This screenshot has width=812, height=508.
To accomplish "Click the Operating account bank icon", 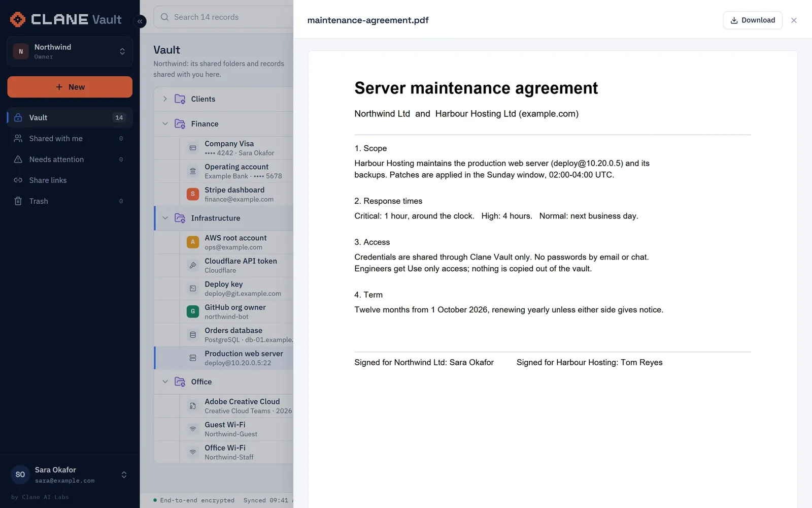I will [x=193, y=171].
